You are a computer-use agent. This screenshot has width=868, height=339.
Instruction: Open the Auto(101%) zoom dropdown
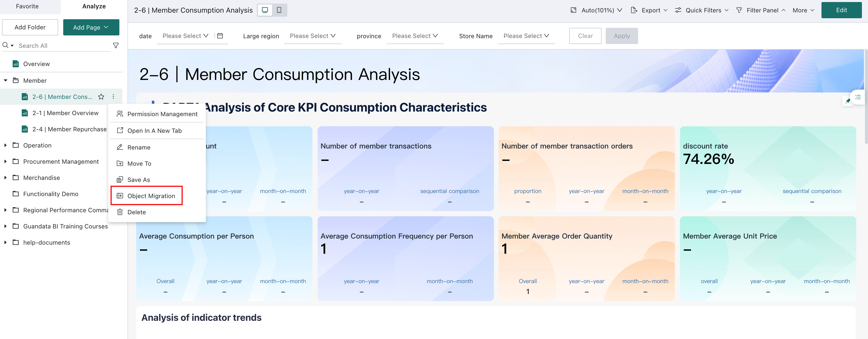tap(596, 10)
